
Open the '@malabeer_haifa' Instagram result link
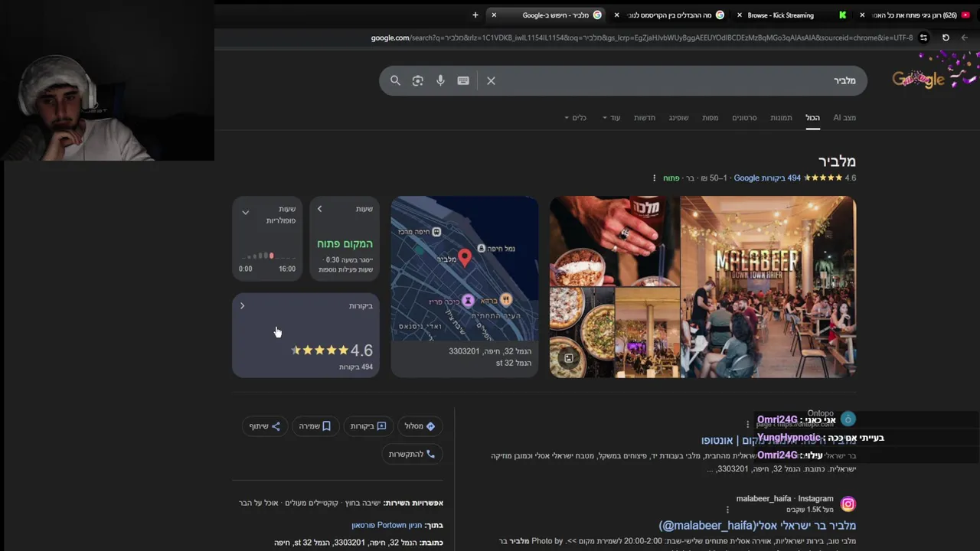(757, 526)
